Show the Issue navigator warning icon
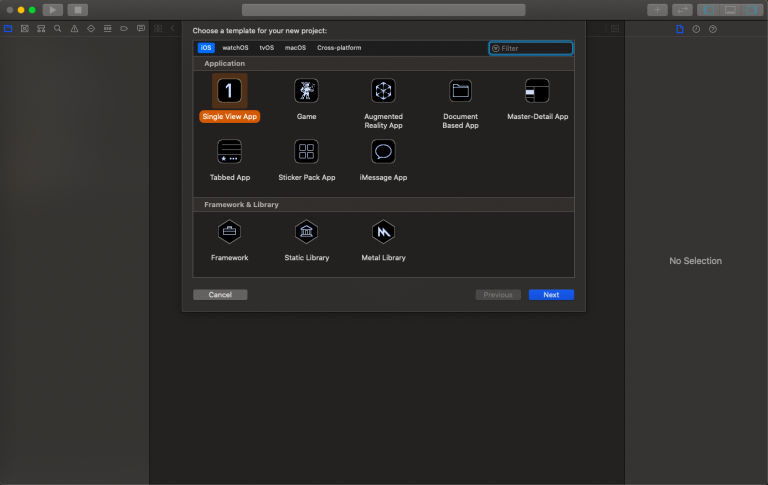Viewport: 768px width, 485px height. coord(74,29)
